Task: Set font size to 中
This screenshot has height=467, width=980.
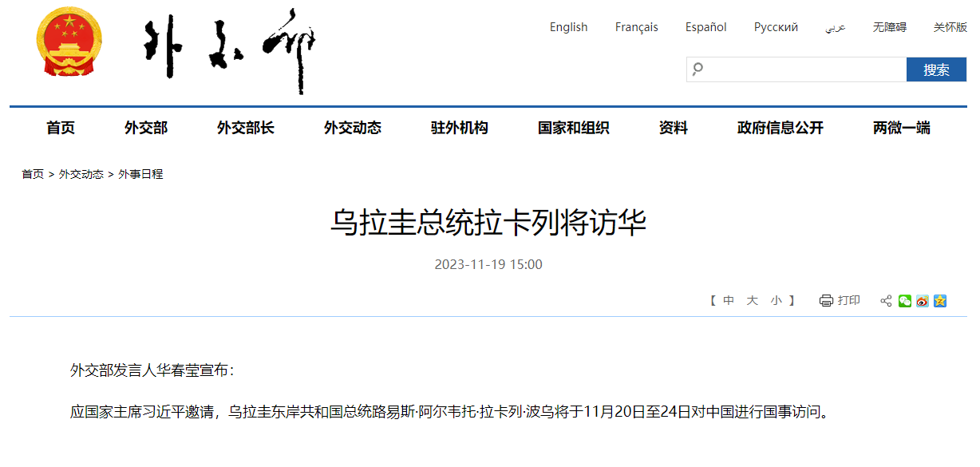Action: click(x=729, y=301)
